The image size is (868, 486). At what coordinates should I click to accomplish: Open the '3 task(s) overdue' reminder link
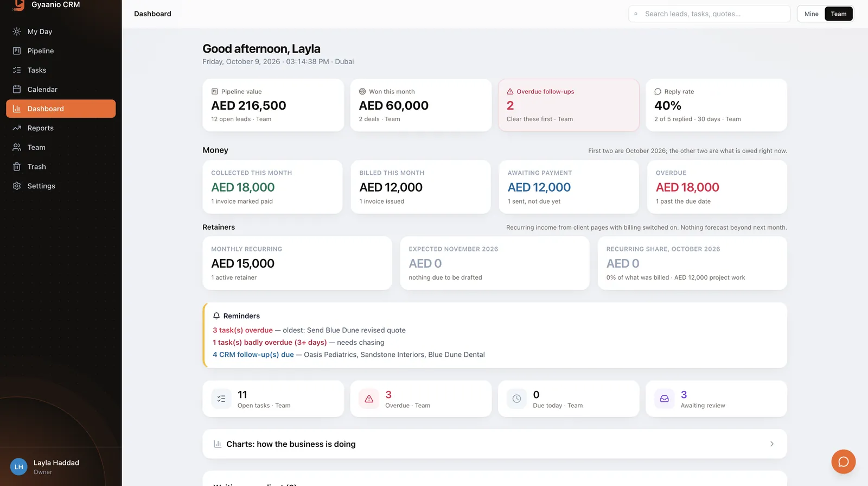tap(242, 330)
